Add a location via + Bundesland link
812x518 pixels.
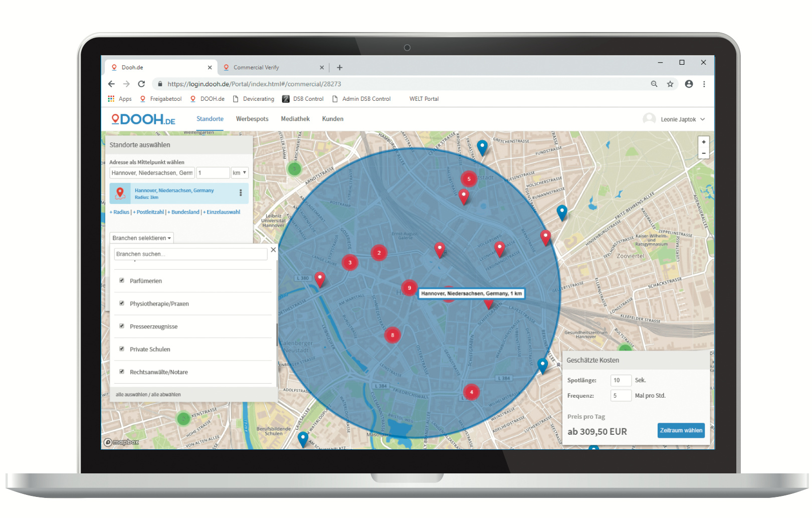point(183,212)
